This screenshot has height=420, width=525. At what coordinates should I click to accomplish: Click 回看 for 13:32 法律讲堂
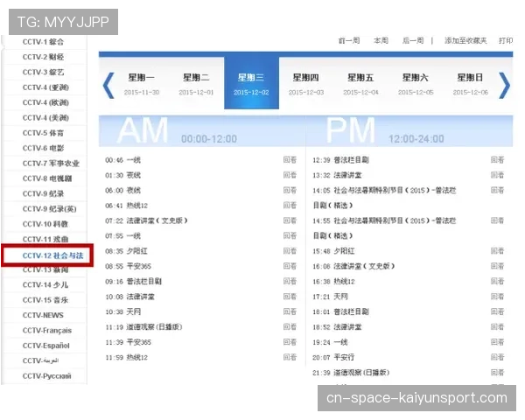497,175
